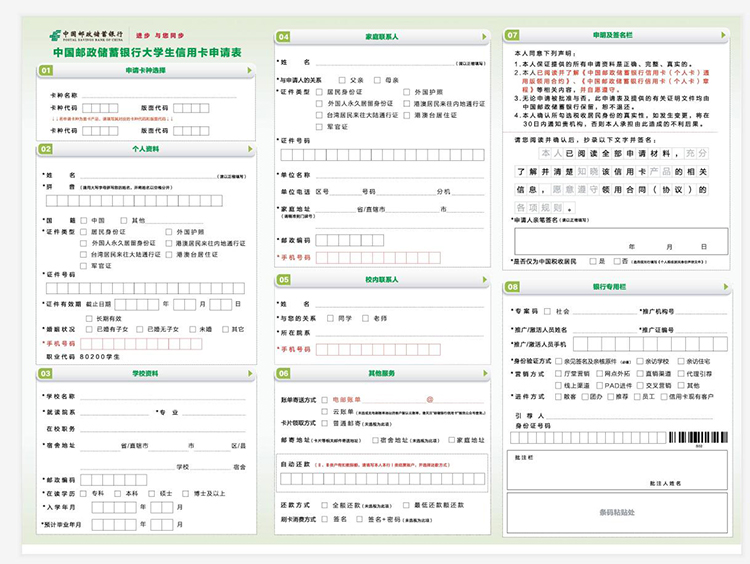Click the arrow on the 申明及签名栏 header

click(x=723, y=35)
